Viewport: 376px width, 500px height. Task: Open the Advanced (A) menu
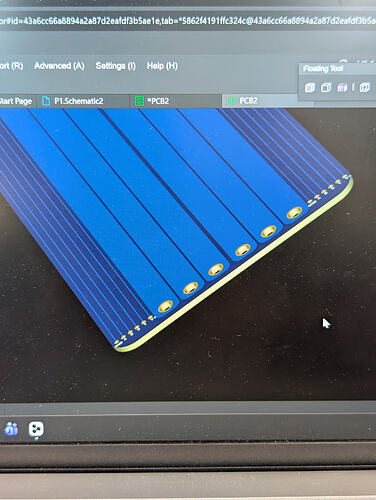click(59, 66)
